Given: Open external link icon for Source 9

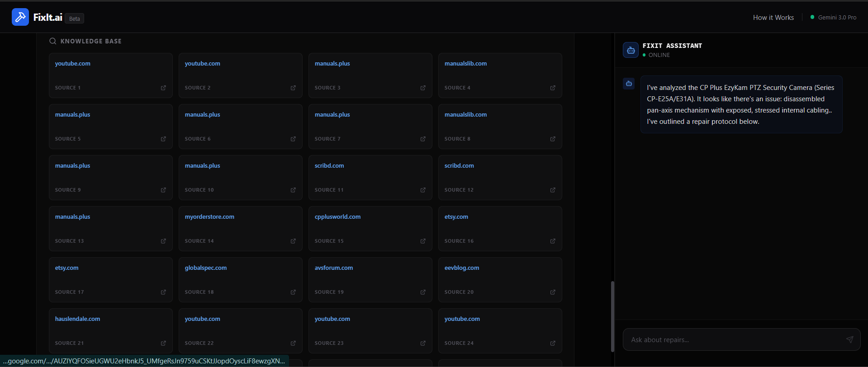Looking at the screenshot, I should 163,190.
